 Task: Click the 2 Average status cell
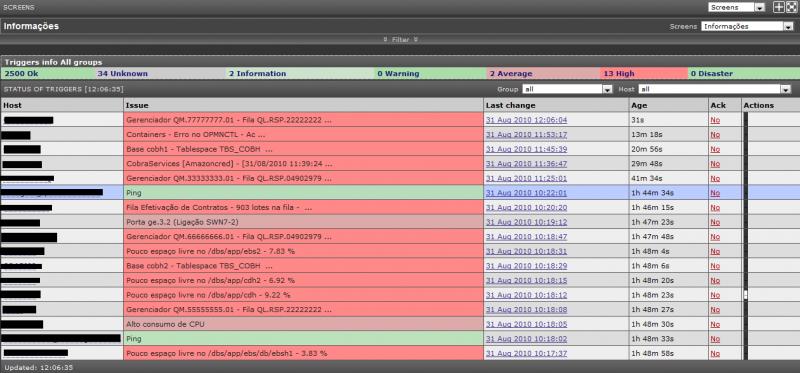[543, 73]
